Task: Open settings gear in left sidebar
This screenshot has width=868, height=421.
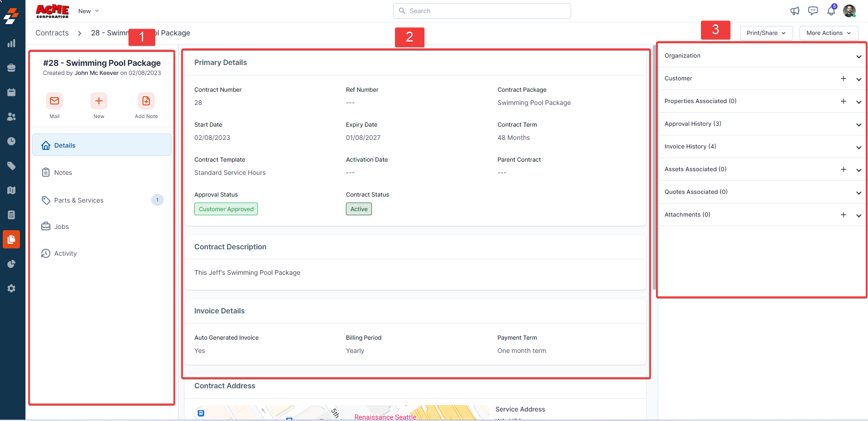Action: pos(11,288)
